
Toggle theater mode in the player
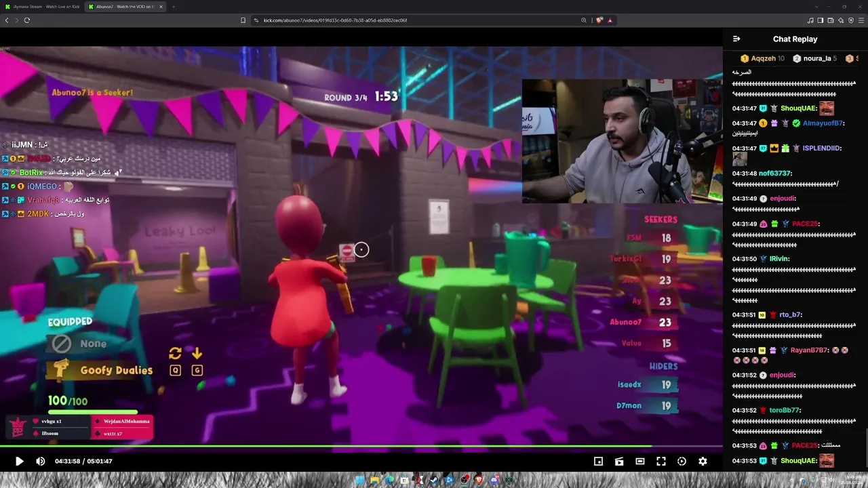point(640,461)
